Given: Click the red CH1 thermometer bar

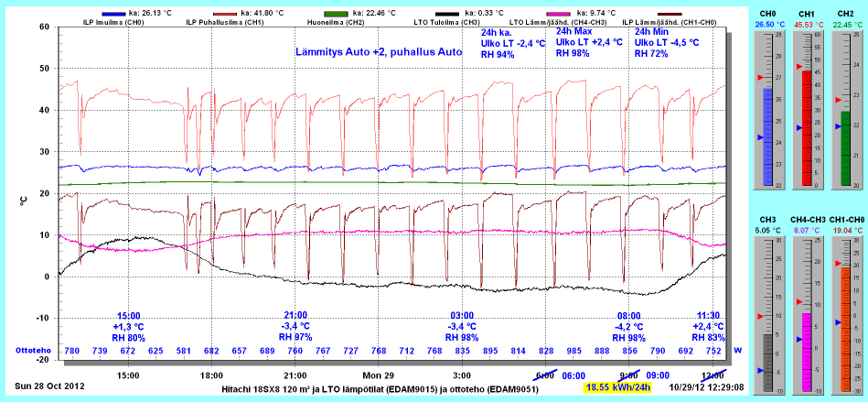Looking at the screenshot, I should (806, 128).
